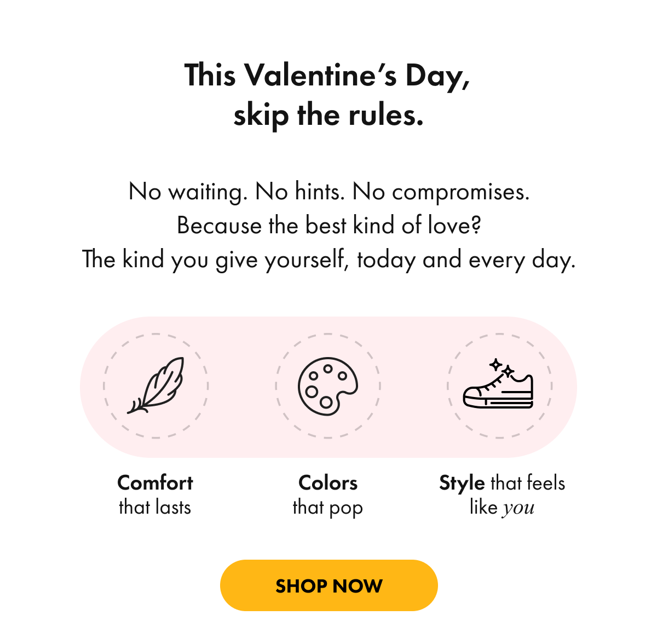Click the italic word "you"

[518, 508]
